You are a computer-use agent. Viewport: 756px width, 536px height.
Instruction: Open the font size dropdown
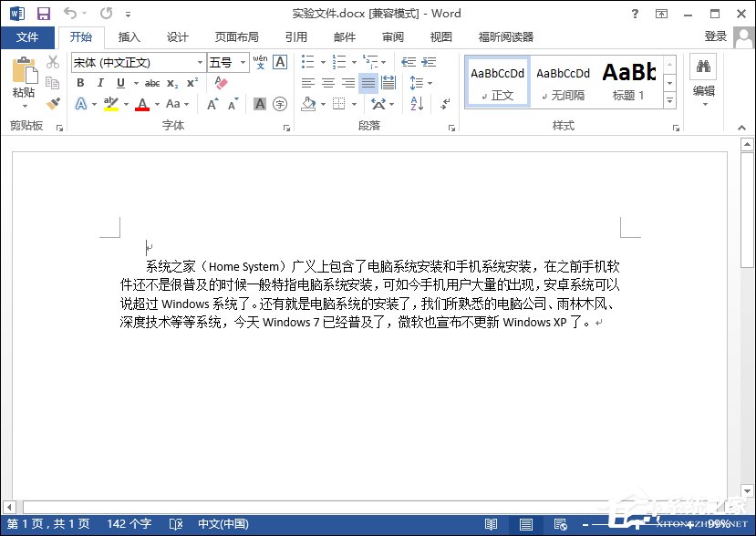tap(243, 63)
